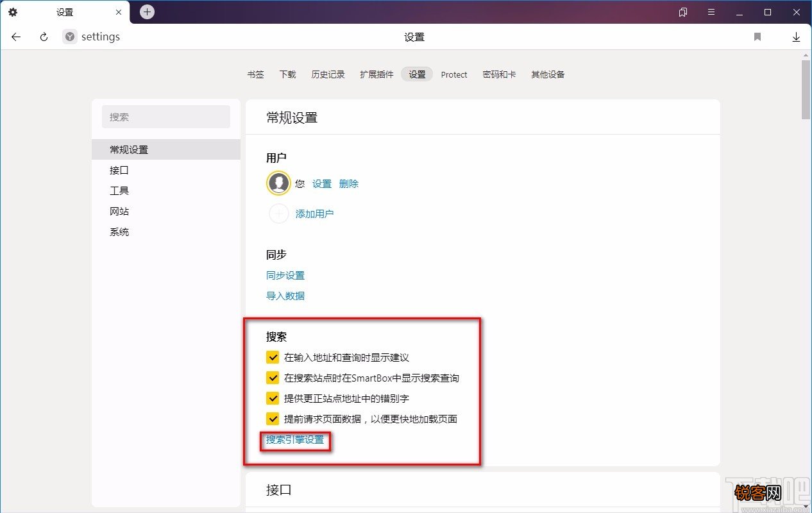The height and width of the screenshot is (513, 812).
Task: Click the bookmark page icon
Action: [757, 37]
